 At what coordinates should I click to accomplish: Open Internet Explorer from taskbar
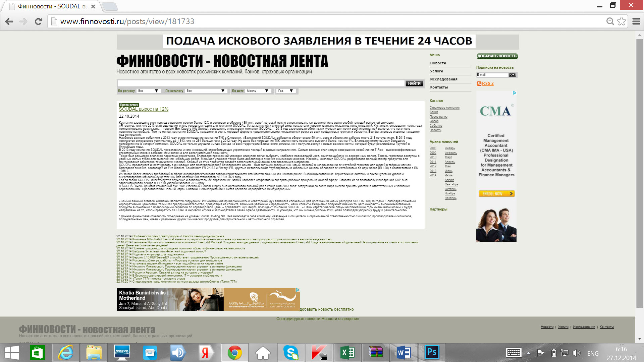pyautogui.click(x=66, y=353)
